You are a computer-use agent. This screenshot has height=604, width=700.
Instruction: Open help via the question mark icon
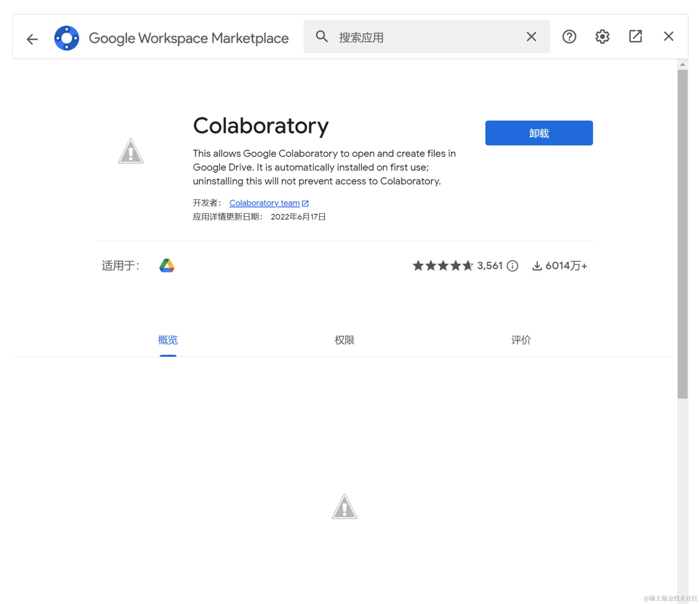(x=569, y=37)
